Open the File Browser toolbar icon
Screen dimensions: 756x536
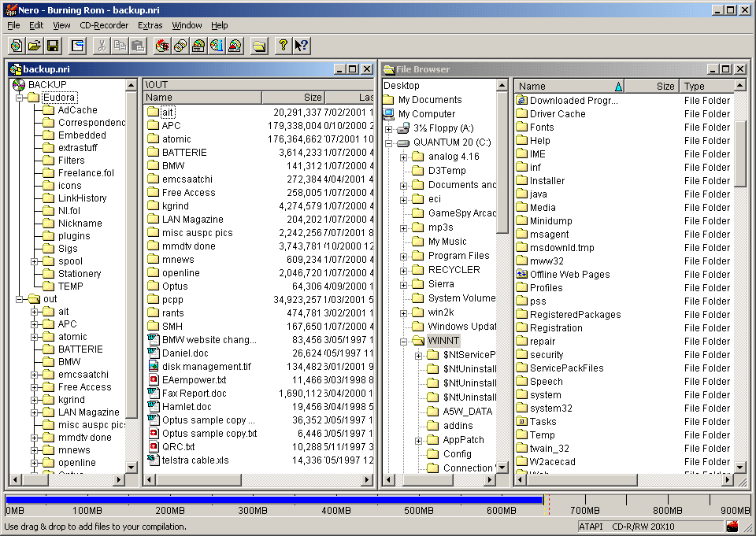click(x=259, y=46)
